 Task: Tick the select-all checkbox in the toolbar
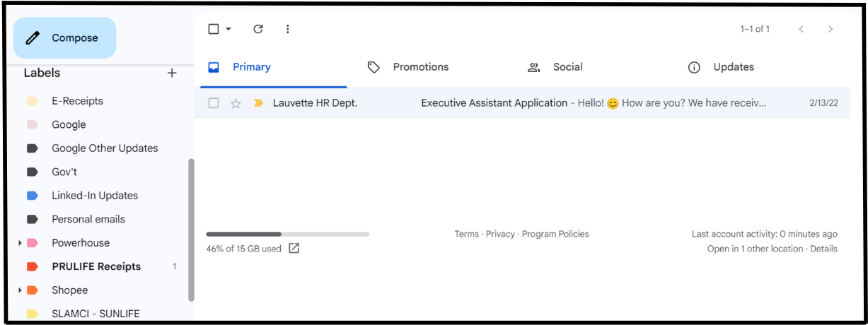coord(214,29)
